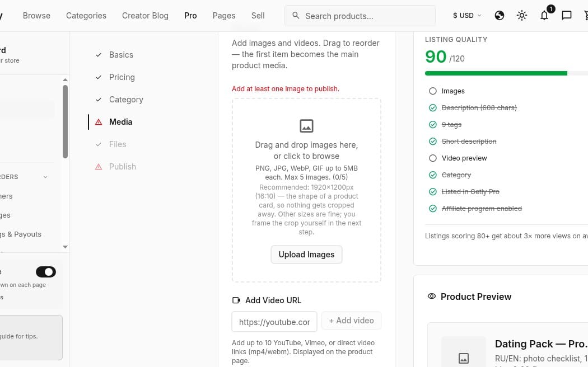Click the Basics step checkmark icon
Image resolution: width=588 pixels, height=367 pixels.
(99, 55)
